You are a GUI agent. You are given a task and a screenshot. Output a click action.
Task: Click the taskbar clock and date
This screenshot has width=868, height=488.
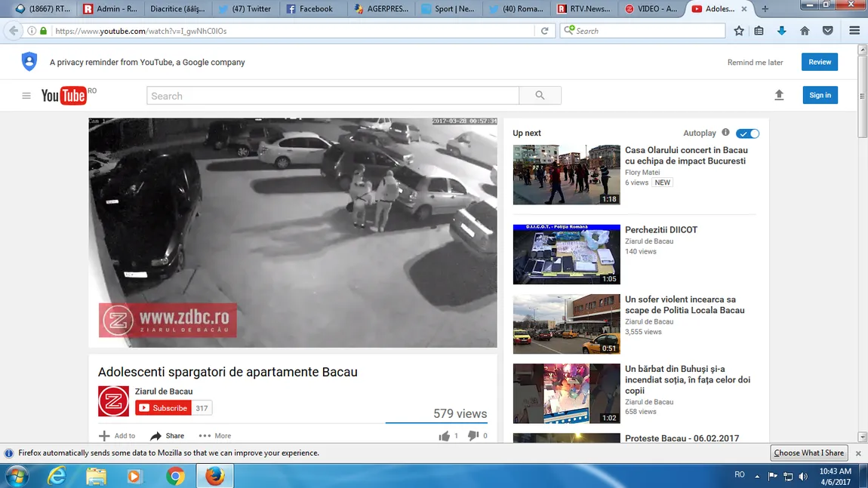click(x=836, y=477)
